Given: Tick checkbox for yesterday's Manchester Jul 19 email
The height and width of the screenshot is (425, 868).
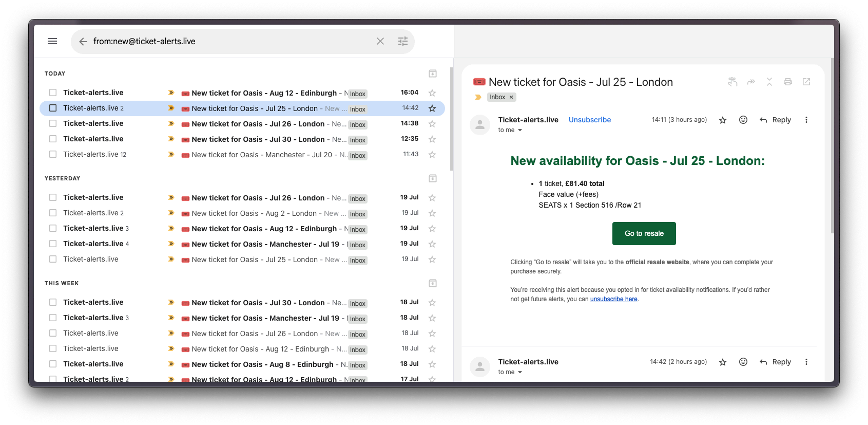Looking at the screenshot, I should point(53,244).
